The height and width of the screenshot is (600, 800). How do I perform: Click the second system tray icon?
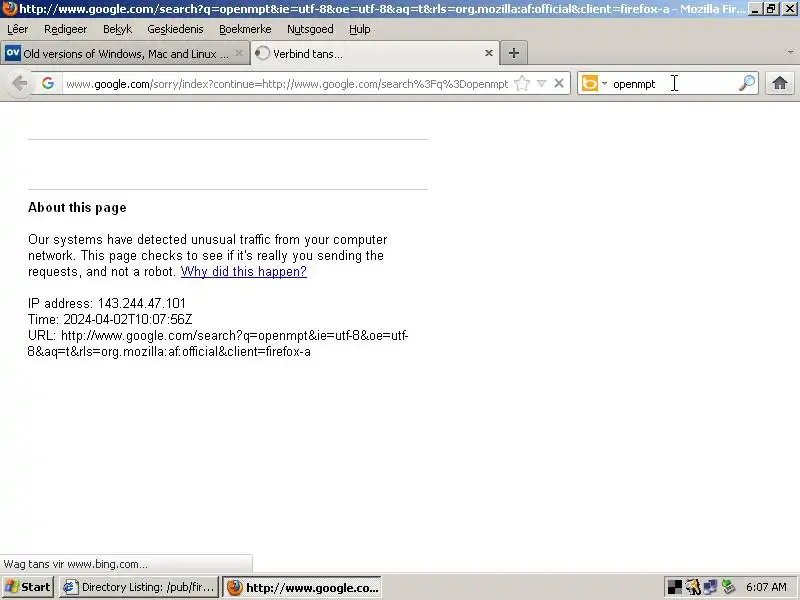[x=692, y=587]
